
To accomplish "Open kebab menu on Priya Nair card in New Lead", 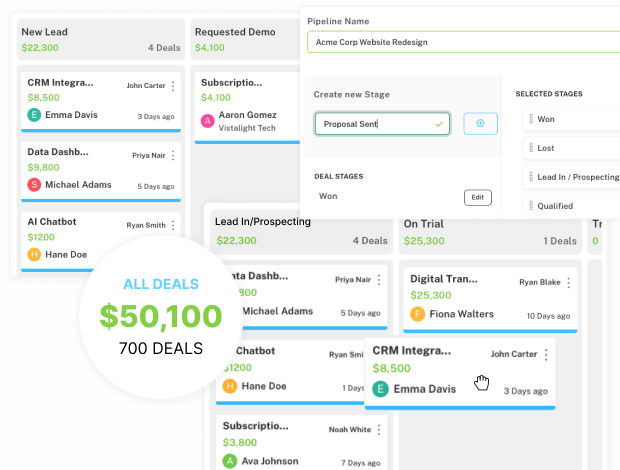I will click(173, 155).
